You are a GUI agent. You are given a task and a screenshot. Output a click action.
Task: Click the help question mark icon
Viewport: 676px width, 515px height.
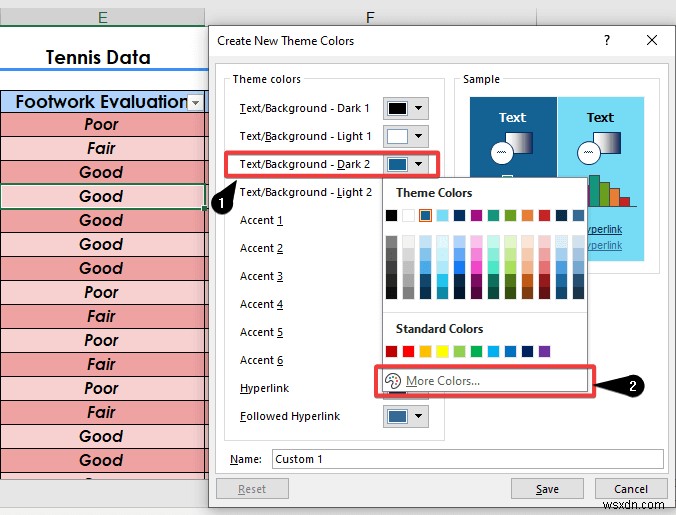607,40
